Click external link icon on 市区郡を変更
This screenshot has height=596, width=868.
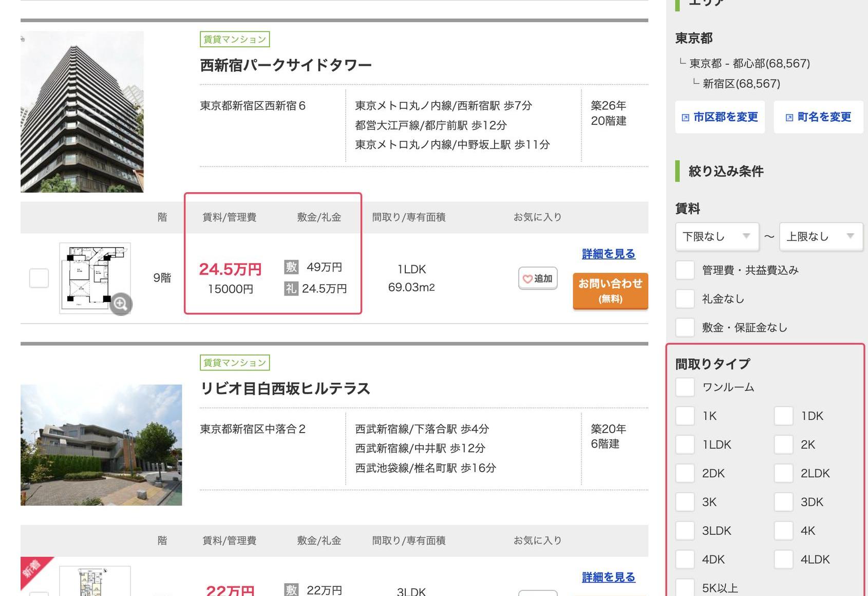[685, 118]
